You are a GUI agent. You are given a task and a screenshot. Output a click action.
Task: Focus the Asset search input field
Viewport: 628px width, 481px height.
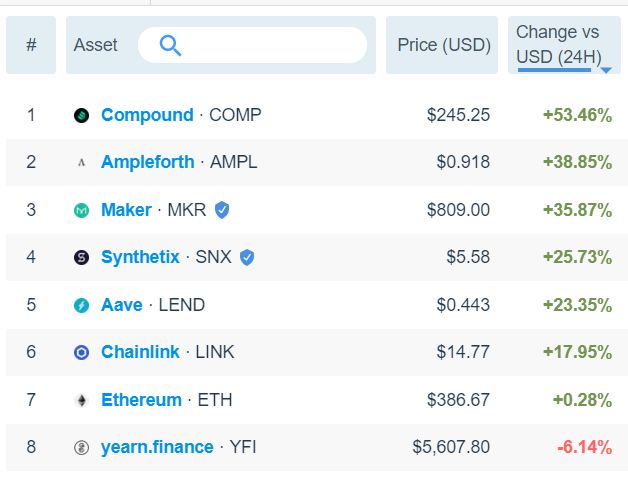pyautogui.click(x=252, y=45)
